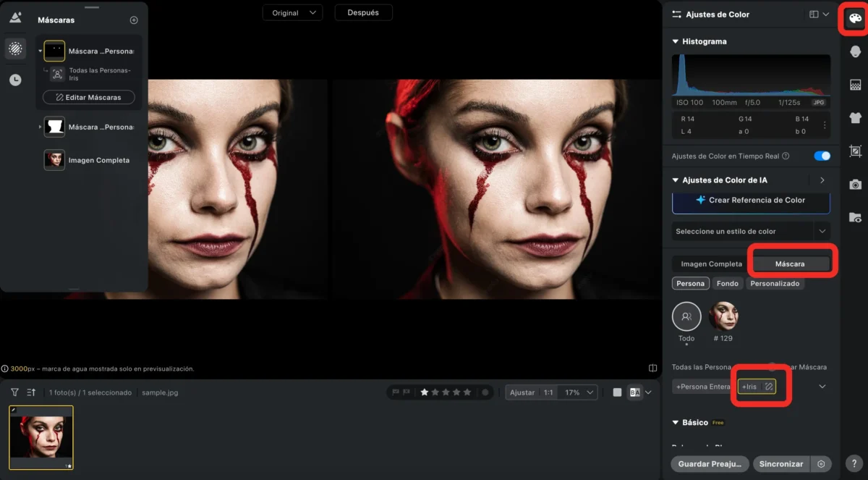Screen dimensions: 868x480
Task: Select the Personalizado mask type chip
Action: [775, 284]
